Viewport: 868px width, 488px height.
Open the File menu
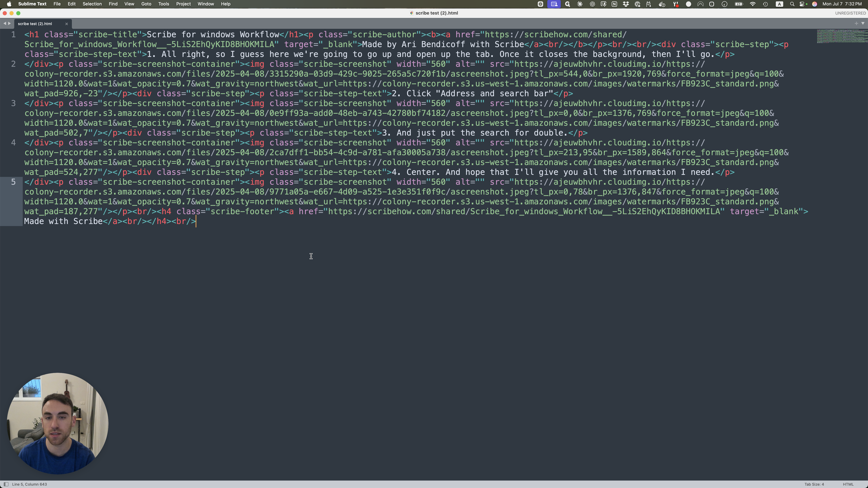click(x=57, y=4)
